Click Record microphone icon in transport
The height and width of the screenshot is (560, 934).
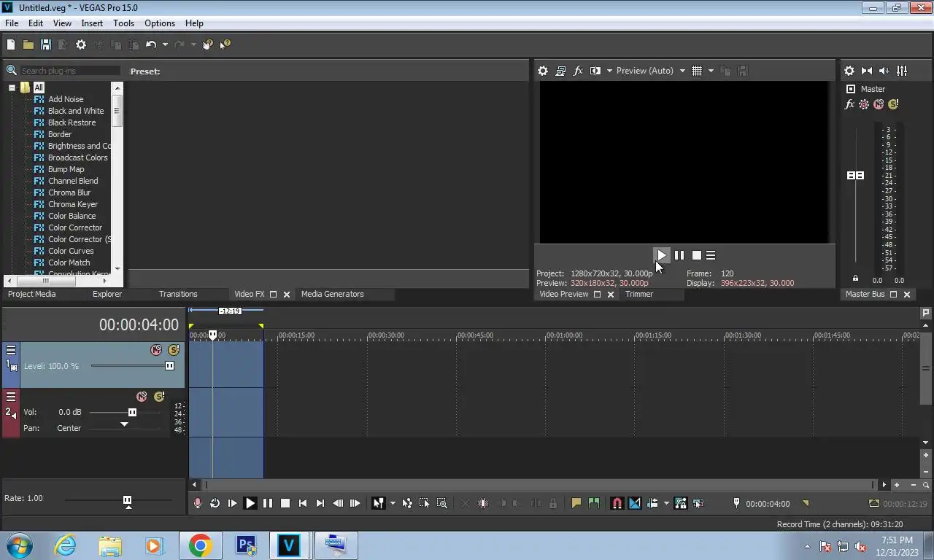click(197, 503)
